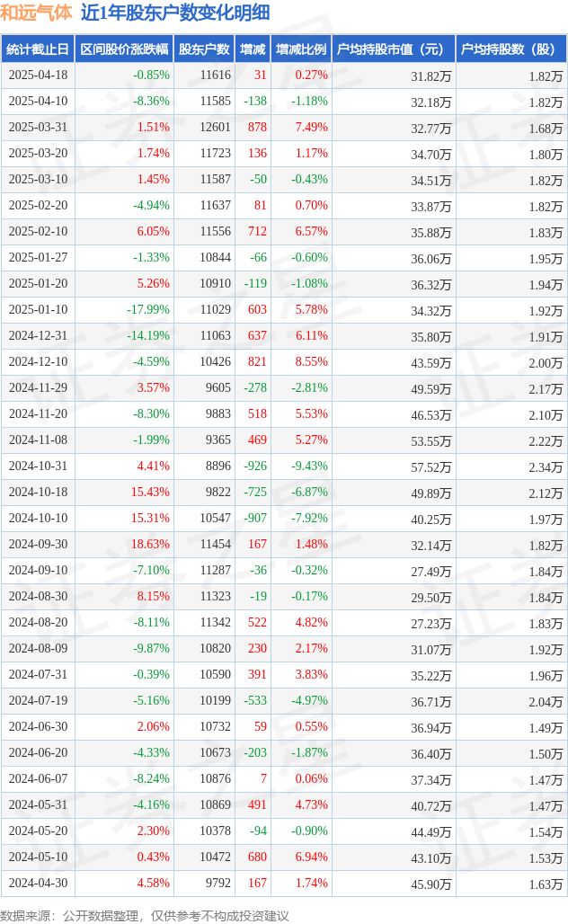
Task: Click the 户均持股市值（元）header
Action: tap(394, 49)
